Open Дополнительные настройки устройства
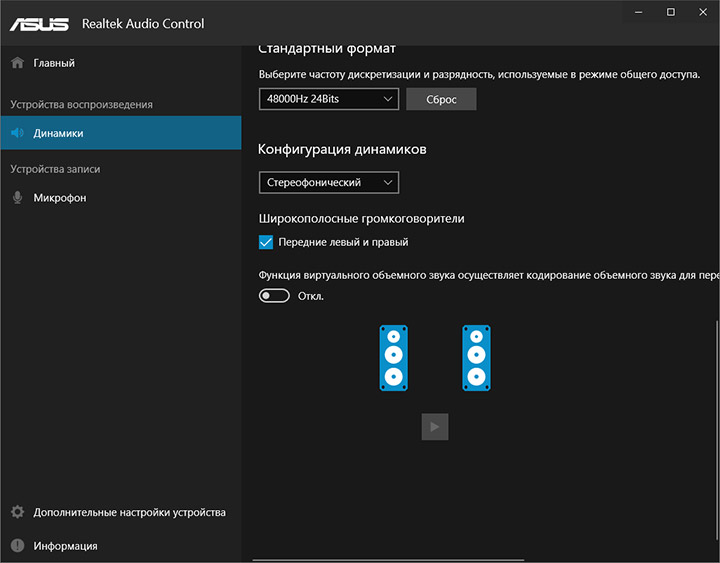The height and width of the screenshot is (563, 720). pos(129,512)
